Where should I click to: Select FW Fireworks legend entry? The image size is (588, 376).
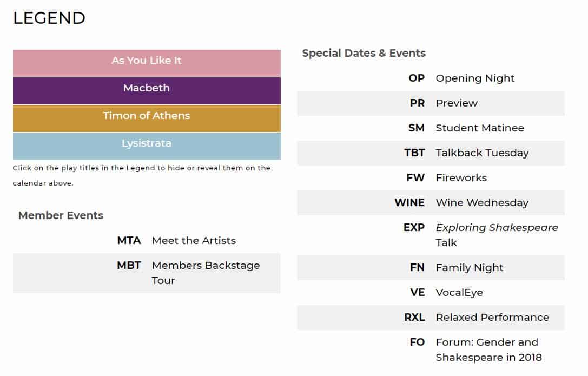click(431, 177)
